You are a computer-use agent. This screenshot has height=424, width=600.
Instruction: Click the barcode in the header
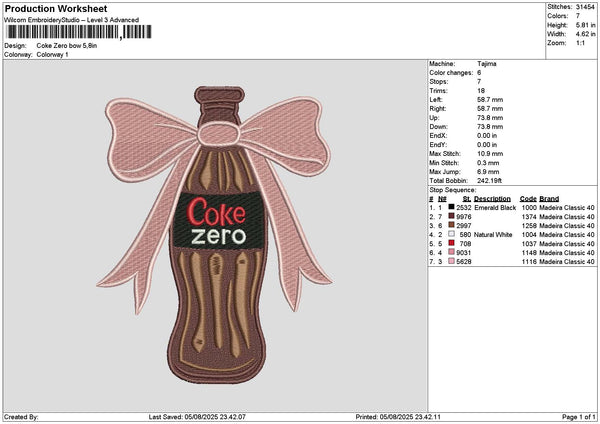(79, 32)
